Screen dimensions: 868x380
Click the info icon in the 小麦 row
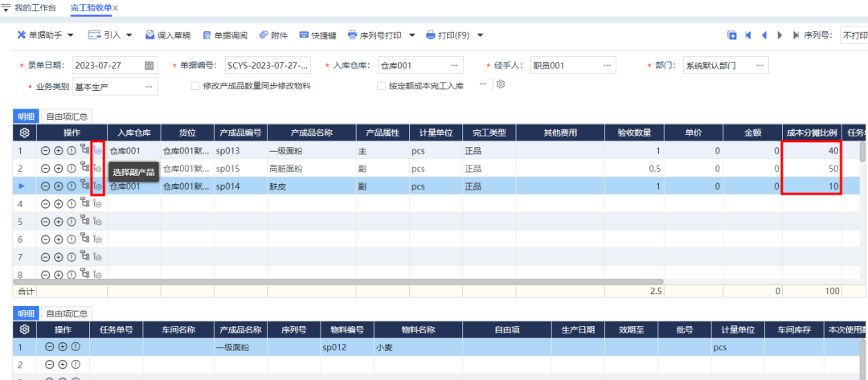click(x=76, y=347)
